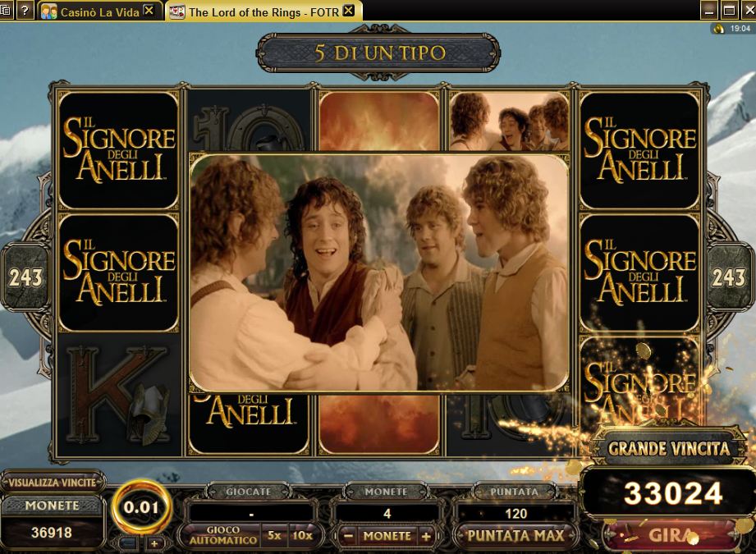Close The Lord of the Rings tab
Screen dimensions: 756x554
pyautogui.click(x=349, y=10)
